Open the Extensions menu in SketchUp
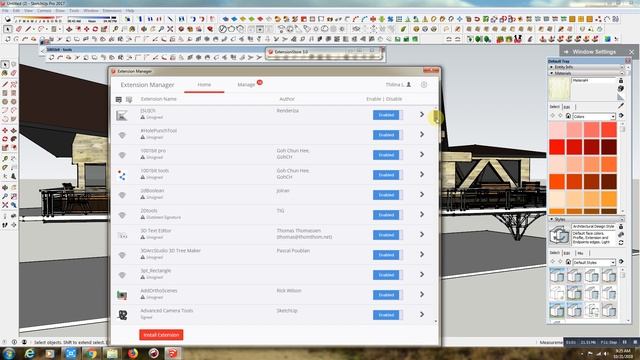Screen dimensions: 640x360 [x=112, y=11]
